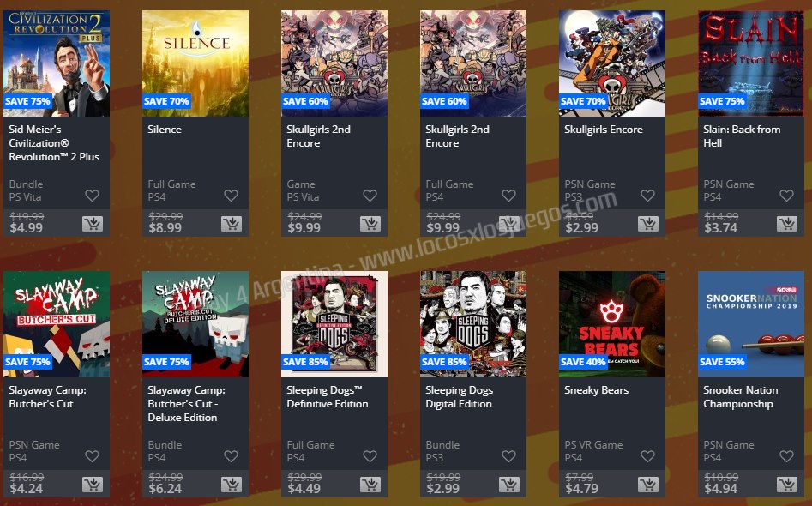Screen dimensions: 812x506
Task: Open Sid Meier's Civilization Revolution 2 Plus title
Action: coord(54,143)
